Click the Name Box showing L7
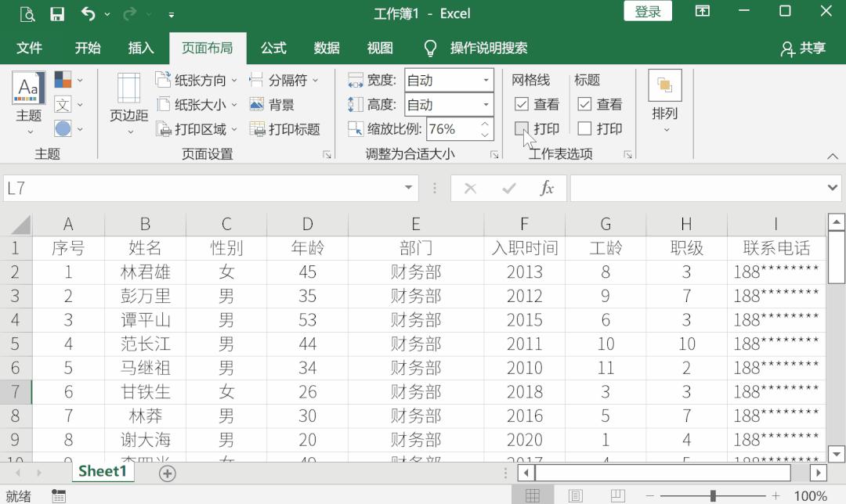The width and height of the screenshot is (846, 504). coord(202,188)
